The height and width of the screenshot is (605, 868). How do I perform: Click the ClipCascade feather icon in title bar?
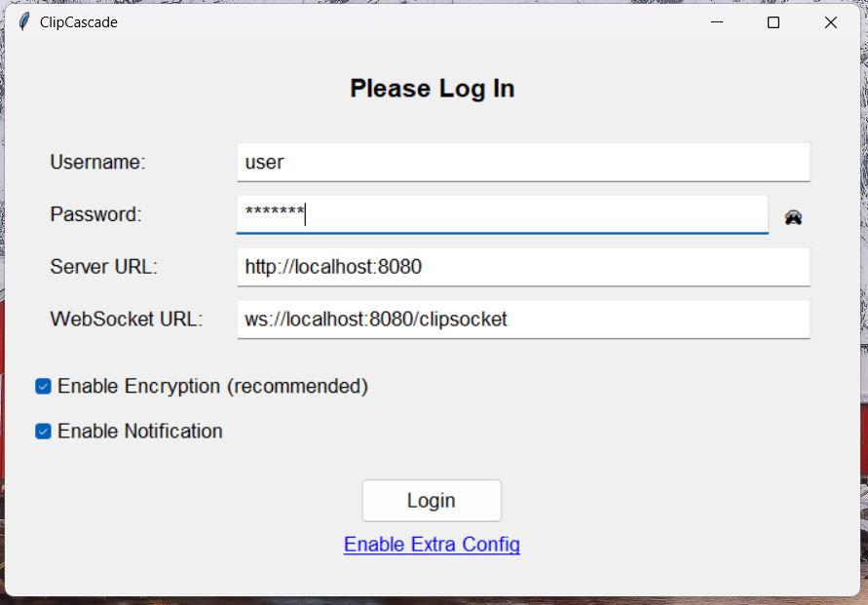(x=24, y=22)
